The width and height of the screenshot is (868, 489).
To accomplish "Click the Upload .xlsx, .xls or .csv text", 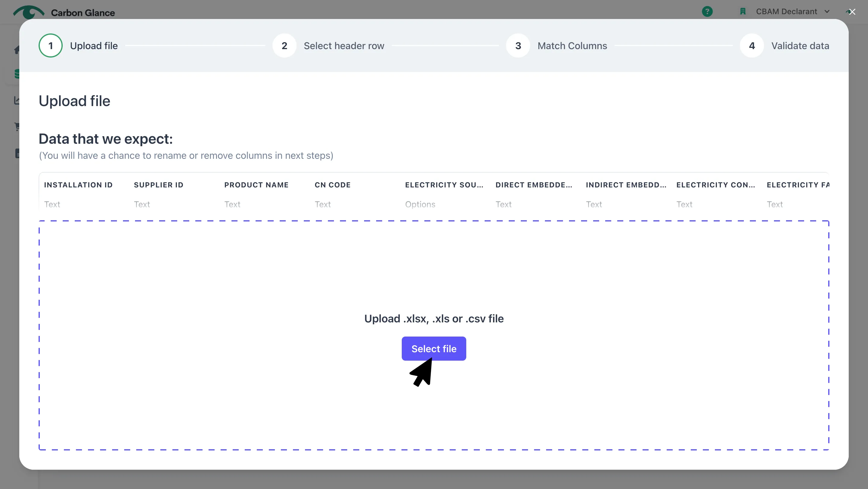I will [434, 318].
